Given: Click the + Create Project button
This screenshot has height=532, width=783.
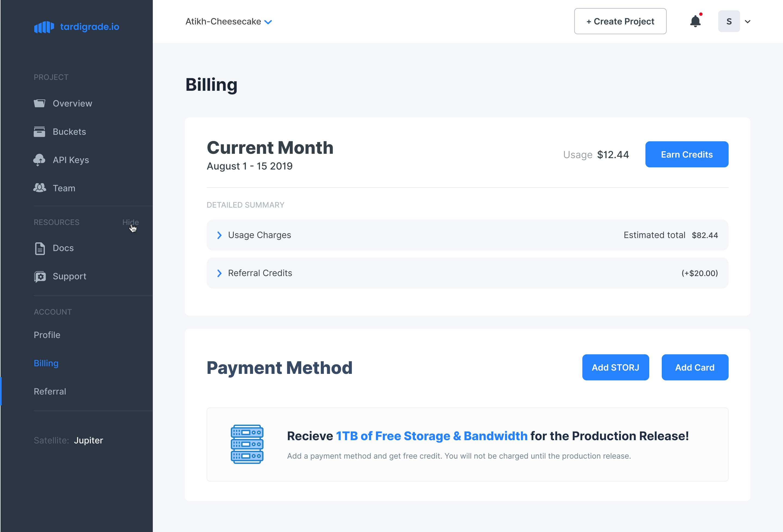Looking at the screenshot, I should pyautogui.click(x=620, y=21).
